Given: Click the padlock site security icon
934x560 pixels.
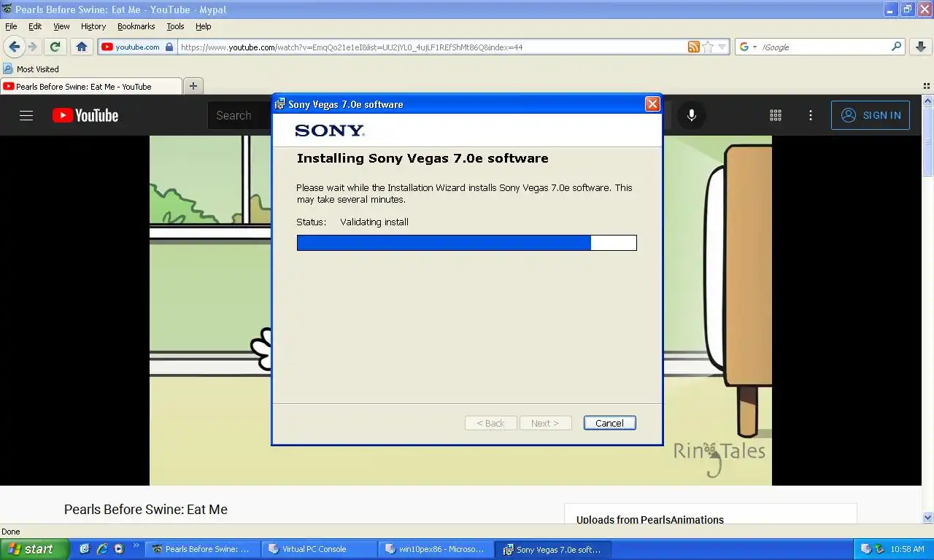Looking at the screenshot, I should click(x=169, y=47).
